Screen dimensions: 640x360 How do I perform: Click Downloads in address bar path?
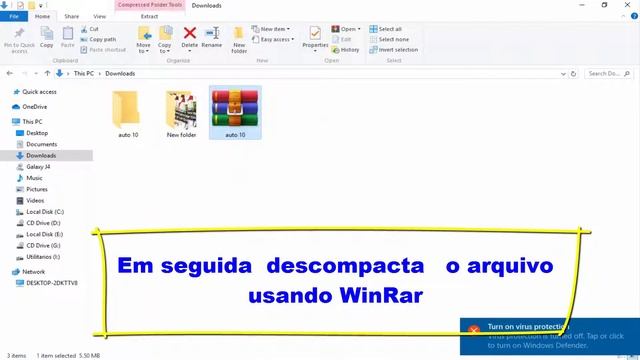tap(120, 73)
